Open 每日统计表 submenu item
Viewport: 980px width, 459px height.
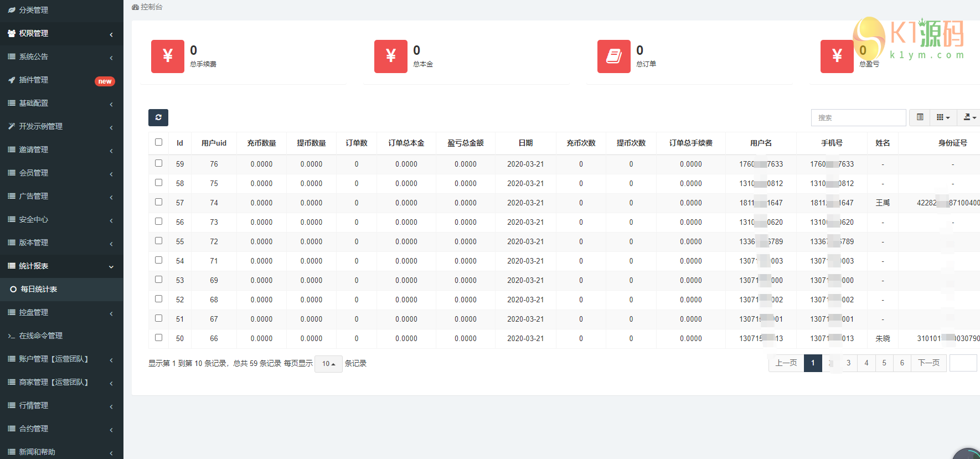tap(61, 289)
